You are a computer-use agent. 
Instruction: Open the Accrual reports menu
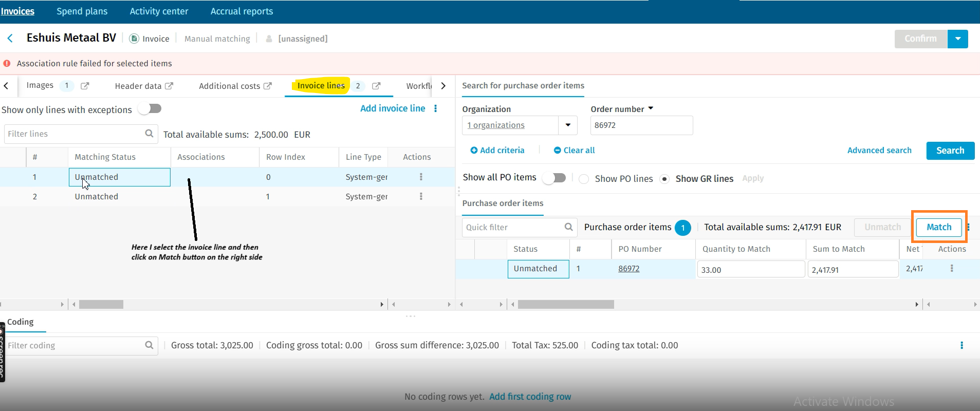pos(242,11)
